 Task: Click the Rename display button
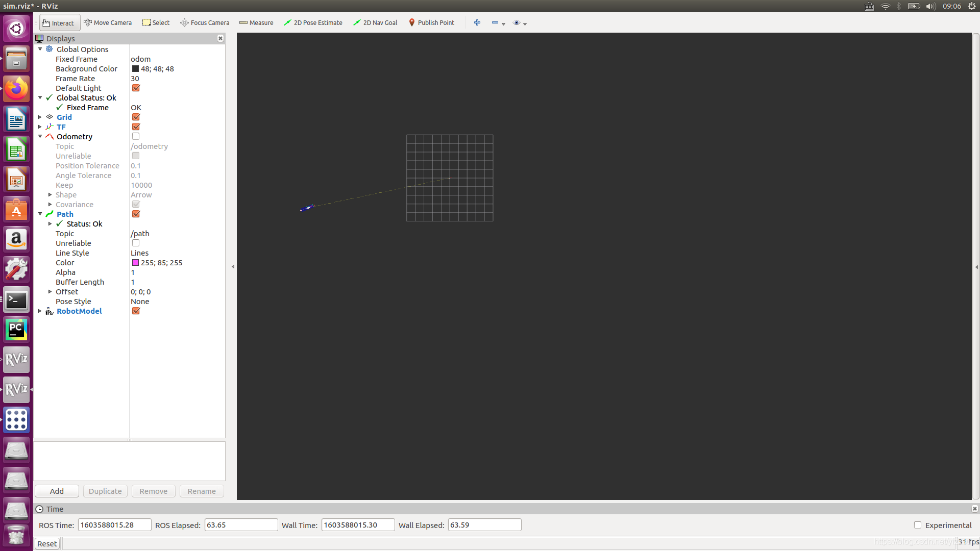202,491
